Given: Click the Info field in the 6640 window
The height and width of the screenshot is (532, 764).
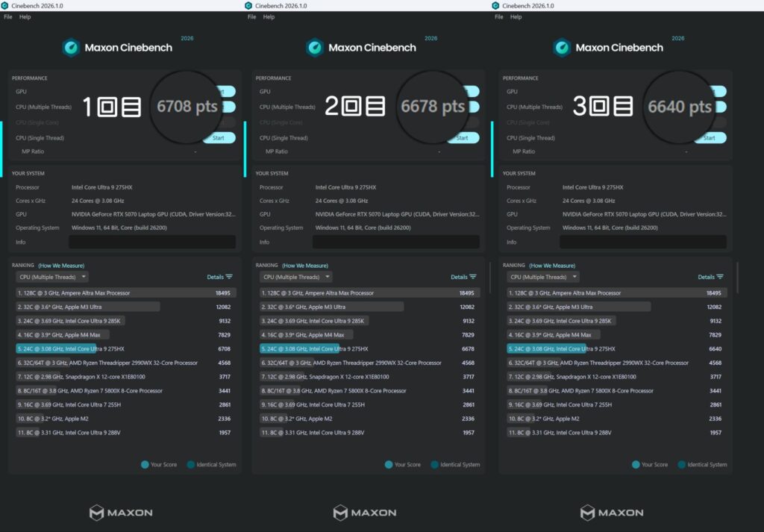Looking at the screenshot, I should click(643, 242).
